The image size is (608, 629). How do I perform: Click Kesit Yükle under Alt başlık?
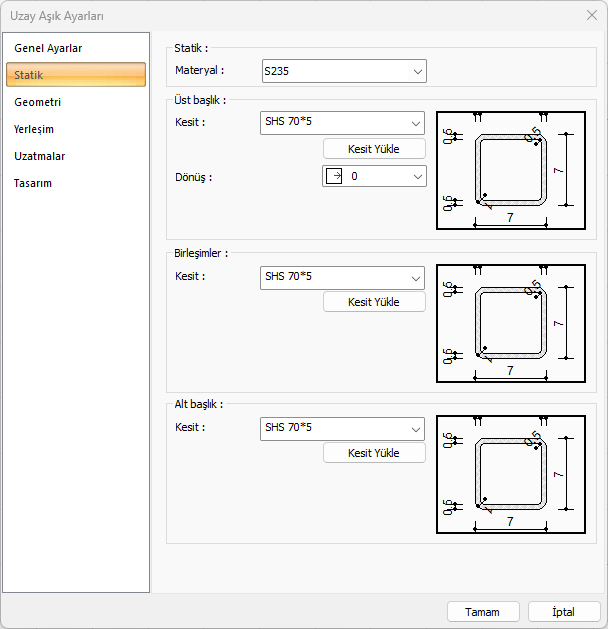373,453
